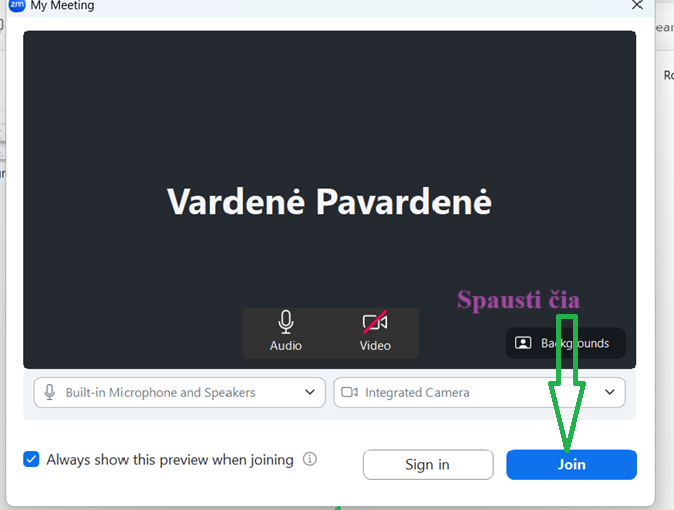The width and height of the screenshot is (674, 510).
Task: Click the info icon beside preview option
Action: (309, 459)
